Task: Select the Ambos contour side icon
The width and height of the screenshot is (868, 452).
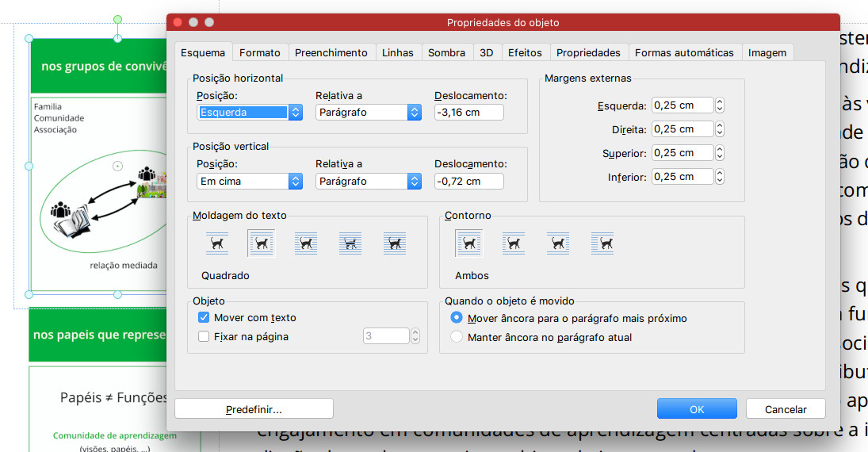Action: [x=468, y=243]
